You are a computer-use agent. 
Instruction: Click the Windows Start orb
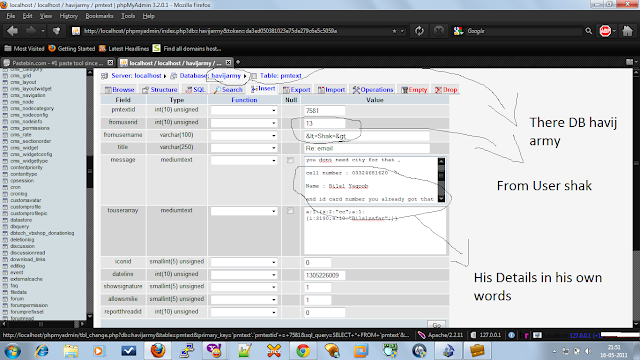pyautogui.click(x=13, y=351)
